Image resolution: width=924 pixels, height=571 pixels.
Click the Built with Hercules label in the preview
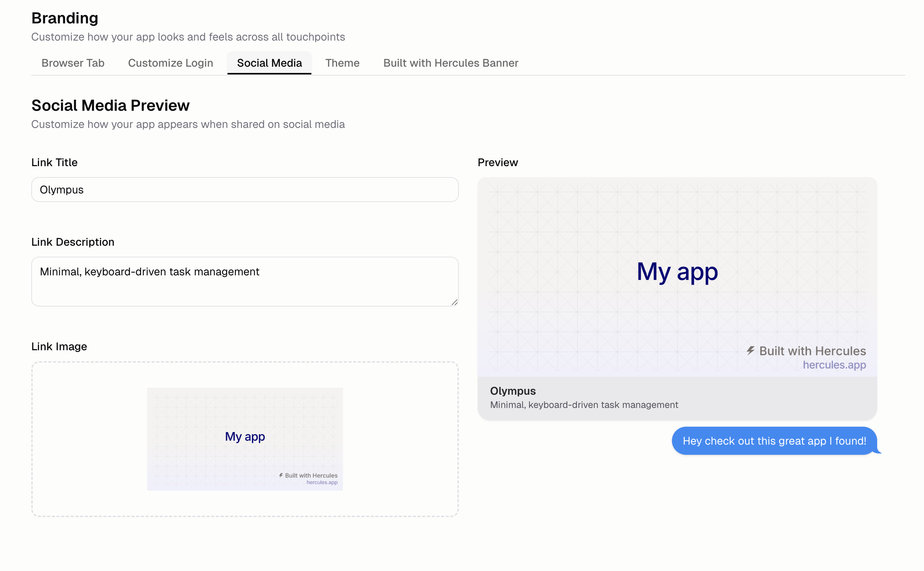812,351
